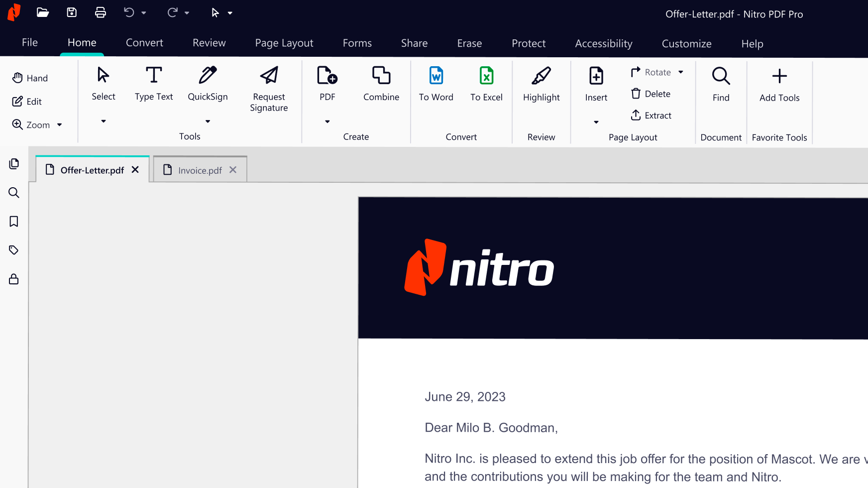Viewport: 868px width, 488px height.
Task: Click Add Tools in Favorite Tools
Action: click(779, 84)
